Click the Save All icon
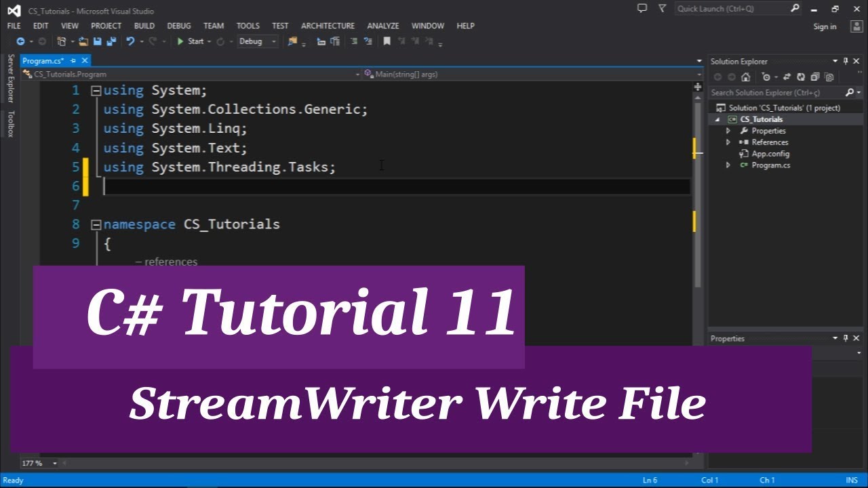This screenshot has height=488, width=868. (x=111, y=41)
